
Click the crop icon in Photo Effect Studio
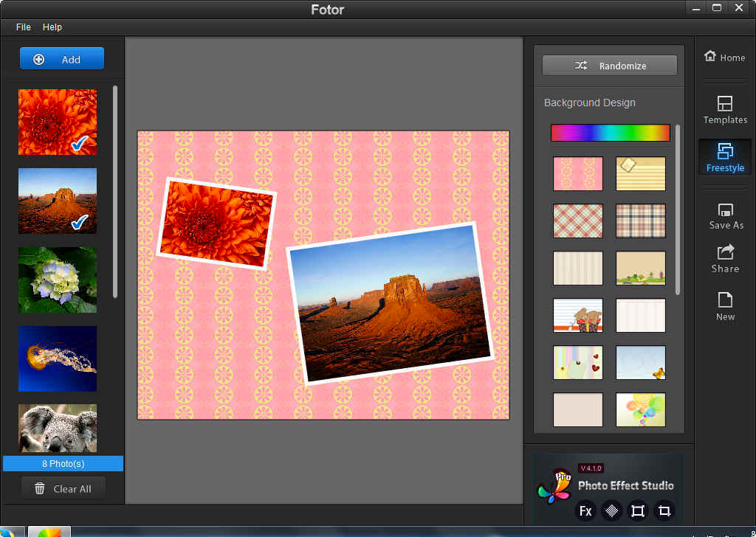tap(664, 510)
